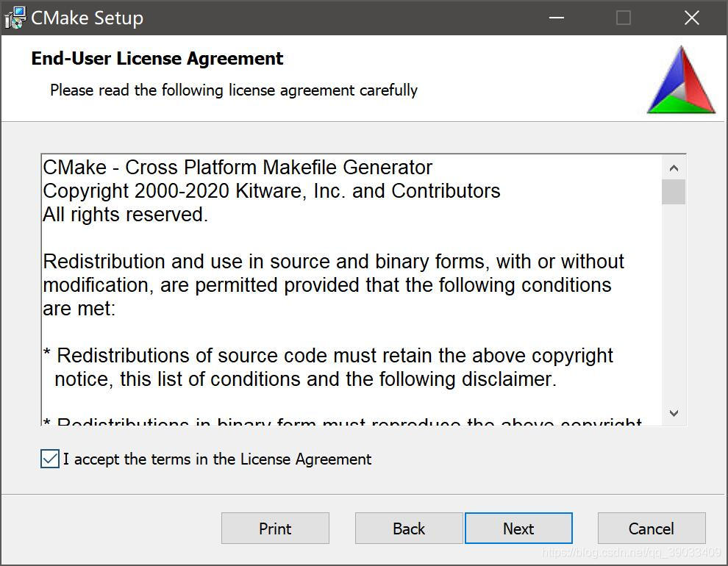Click the license scrollbar thumb
The width and height of the screenshot is (728, 566).
(674, 192)
